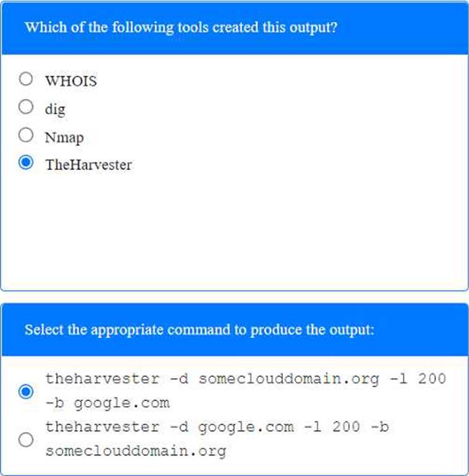
Task: Click the trailing 'someclouddomain.org' line of second command
Action: (x=136, y=451)
